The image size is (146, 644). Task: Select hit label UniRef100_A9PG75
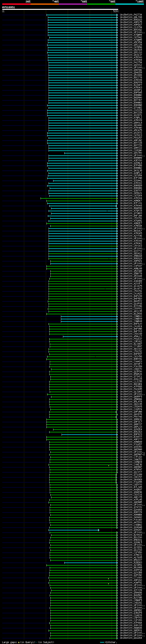131,22
